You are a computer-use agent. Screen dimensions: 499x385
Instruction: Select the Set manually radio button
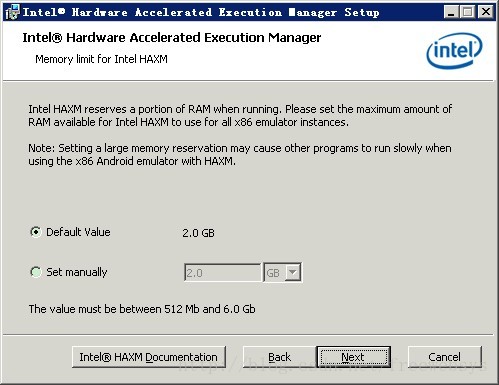(35, 272)
